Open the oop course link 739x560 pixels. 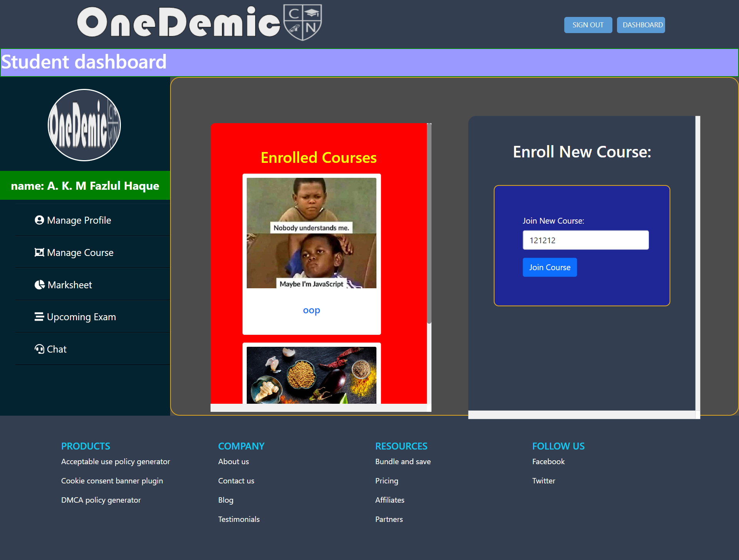click(x=311, y=310)
